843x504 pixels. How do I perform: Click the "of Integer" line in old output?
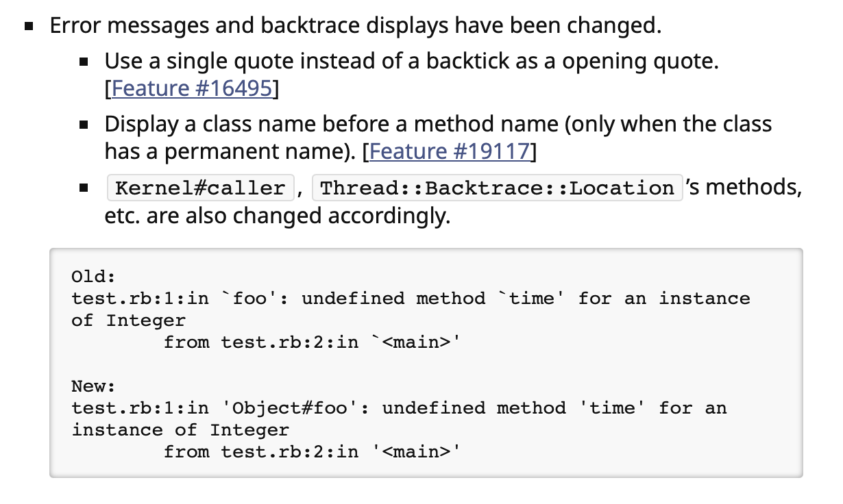click(x=128, y=320)
